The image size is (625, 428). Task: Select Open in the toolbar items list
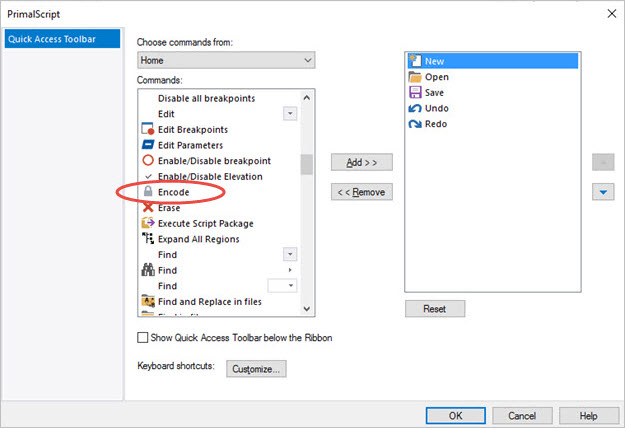(x=493, y=77)
